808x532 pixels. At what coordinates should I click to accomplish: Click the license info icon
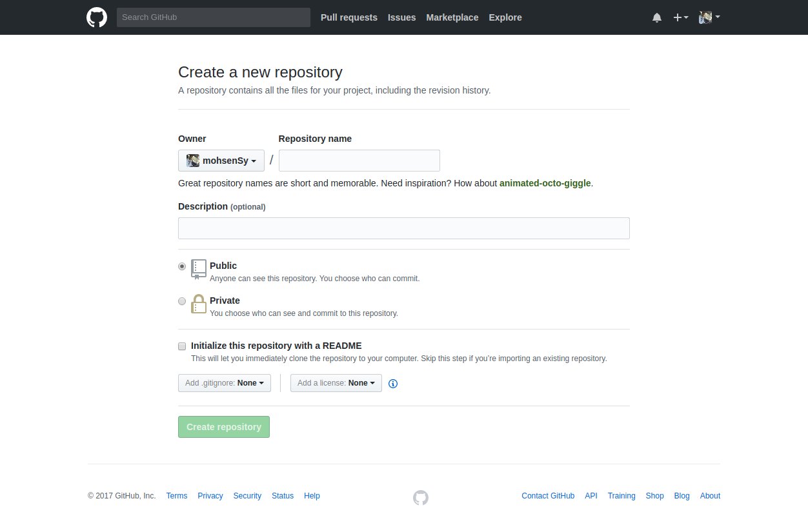tap(393, 384)
